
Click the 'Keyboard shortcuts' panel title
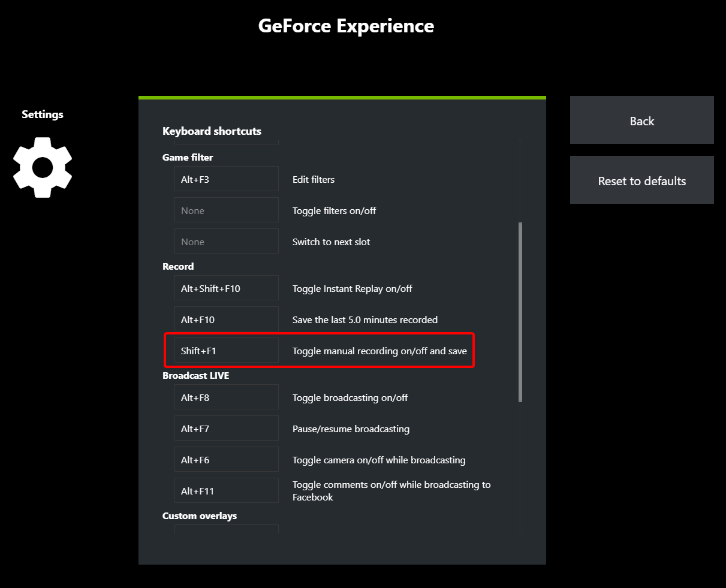pos(212,131)
